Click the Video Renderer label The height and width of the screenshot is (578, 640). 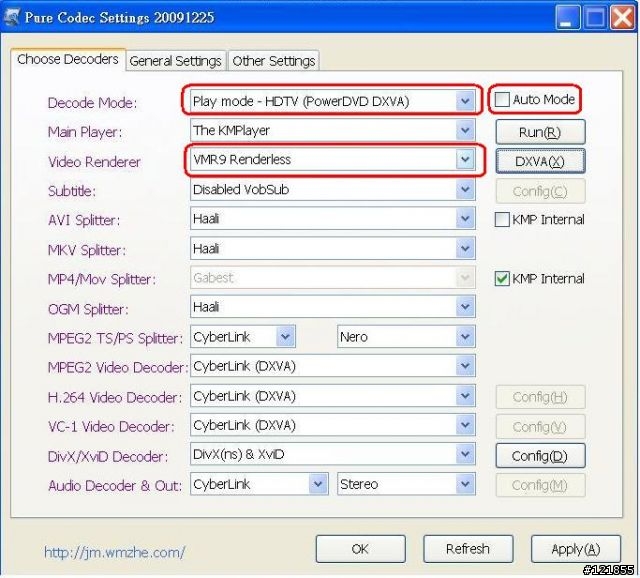click(x=94, y=162)
